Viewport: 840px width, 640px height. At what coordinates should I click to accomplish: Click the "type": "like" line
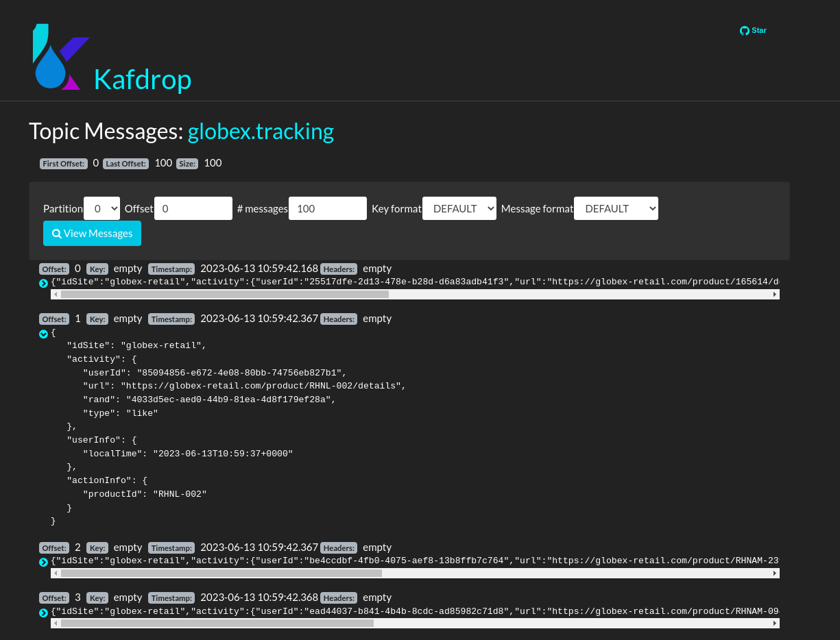coord(121,413)
